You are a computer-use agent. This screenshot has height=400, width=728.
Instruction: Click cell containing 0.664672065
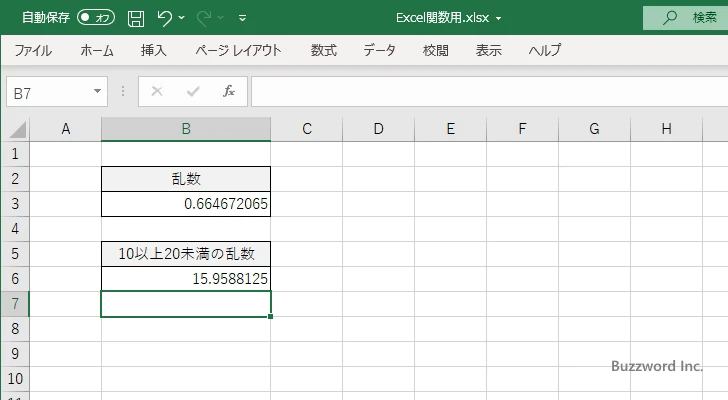pyautogui.click(x=186, y=204)
